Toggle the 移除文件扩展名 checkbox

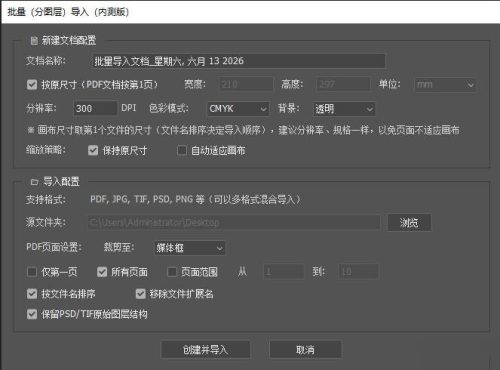pos(141,294)
